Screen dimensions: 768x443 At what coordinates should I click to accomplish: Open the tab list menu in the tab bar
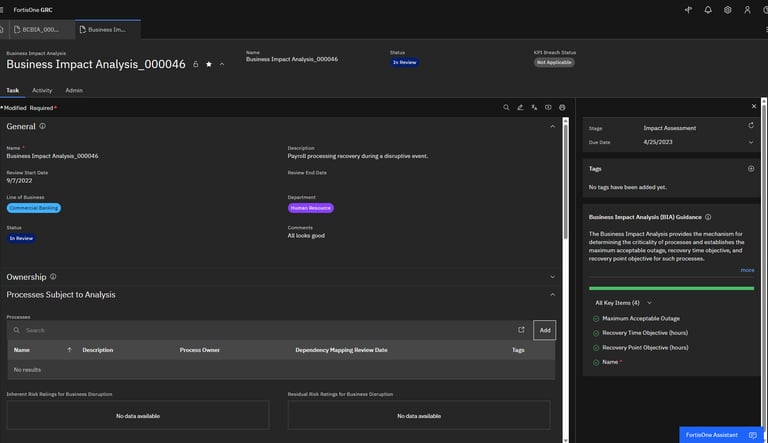tap(766, 29)
